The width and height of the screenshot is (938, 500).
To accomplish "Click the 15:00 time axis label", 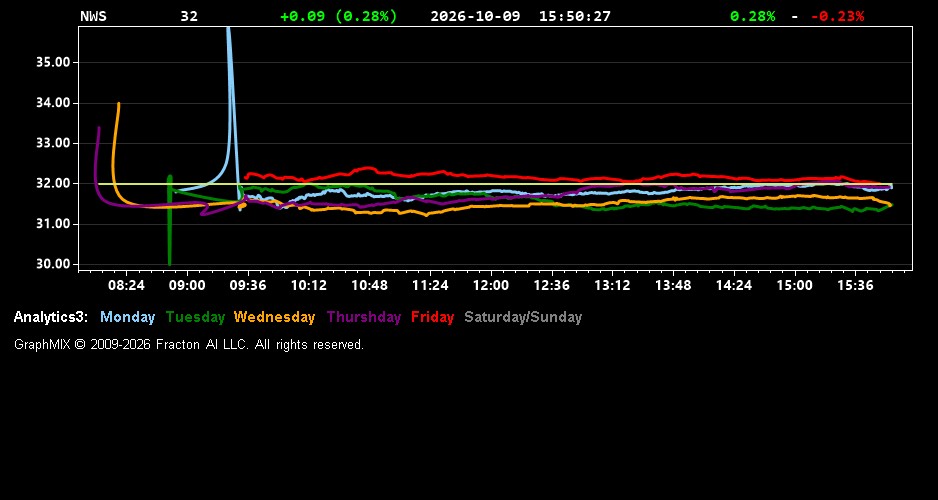I will [794, 285].
